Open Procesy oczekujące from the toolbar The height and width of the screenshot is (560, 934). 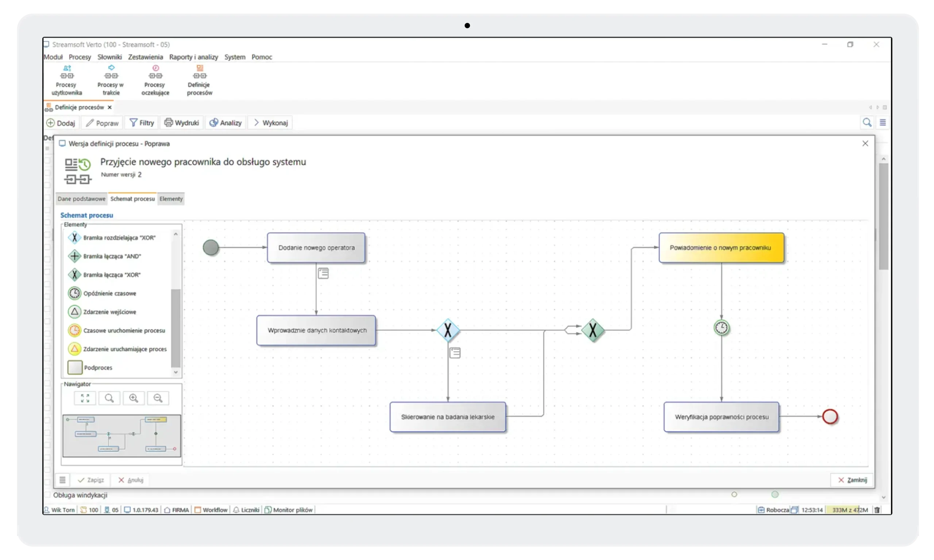(155, 80)
